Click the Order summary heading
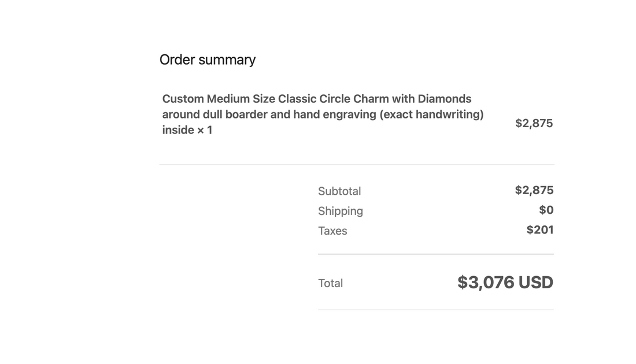The height and width of the screenshot is (364, 636). [207, 60]
